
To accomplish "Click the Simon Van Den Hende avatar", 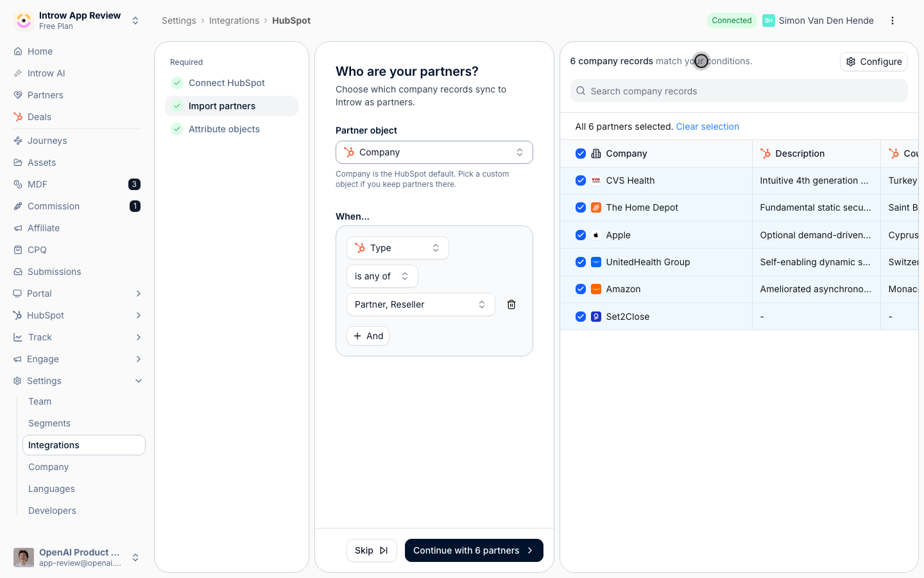I will pos(769,21).
